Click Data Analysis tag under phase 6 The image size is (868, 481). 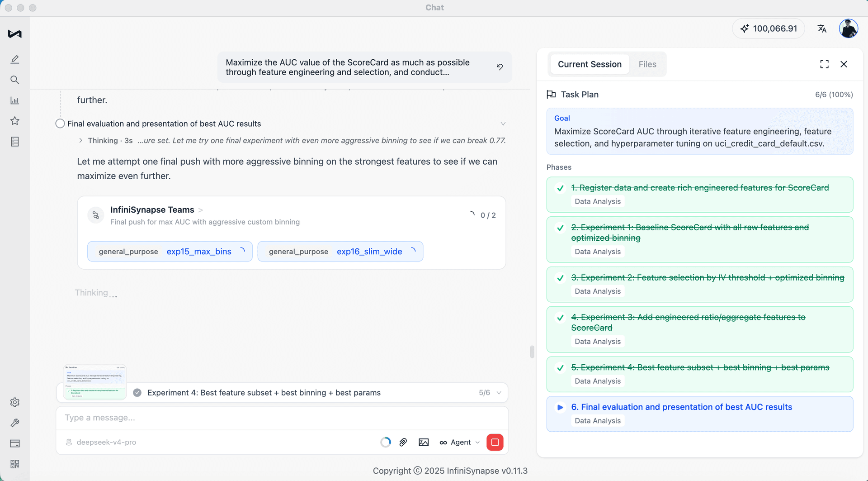pyautogui.click(x=598, y=421)
